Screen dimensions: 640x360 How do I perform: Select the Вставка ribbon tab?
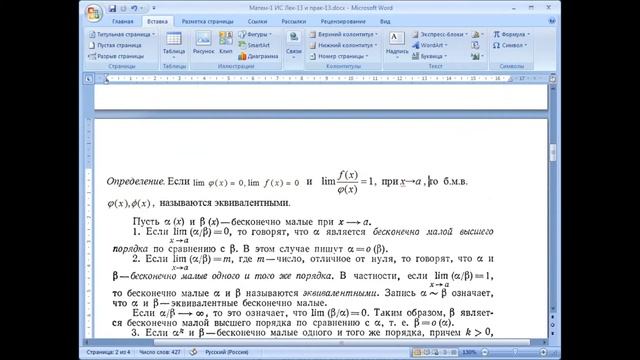point(157,21)
